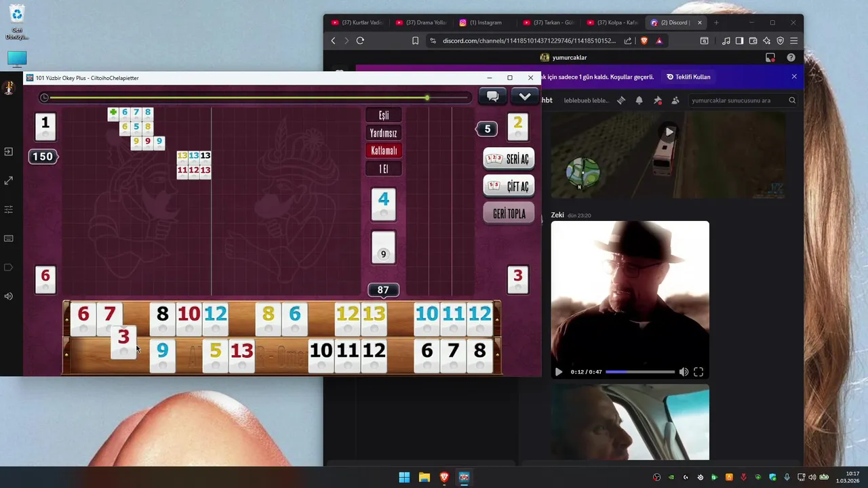Select the red 10 tile on the rack
This screenshot has height=488, width=868.
pos(189,318)
